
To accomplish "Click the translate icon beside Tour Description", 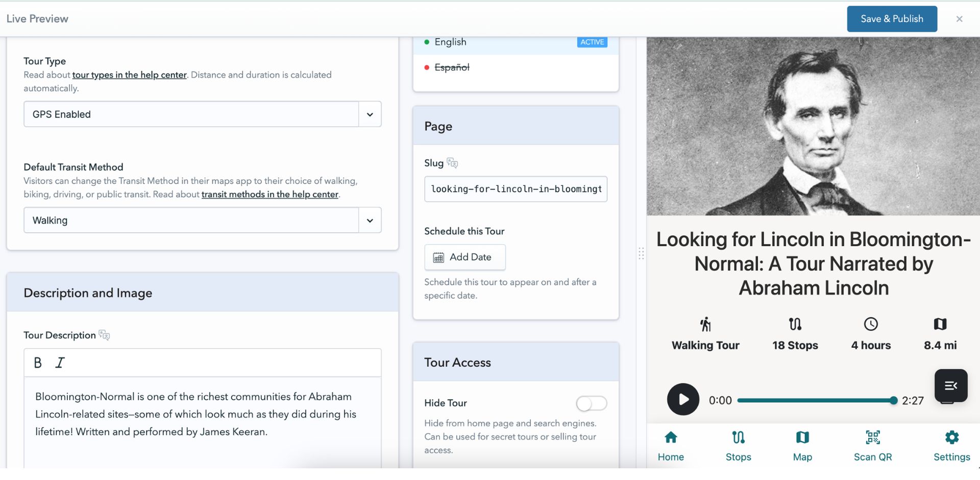I will tap(104, 335).
